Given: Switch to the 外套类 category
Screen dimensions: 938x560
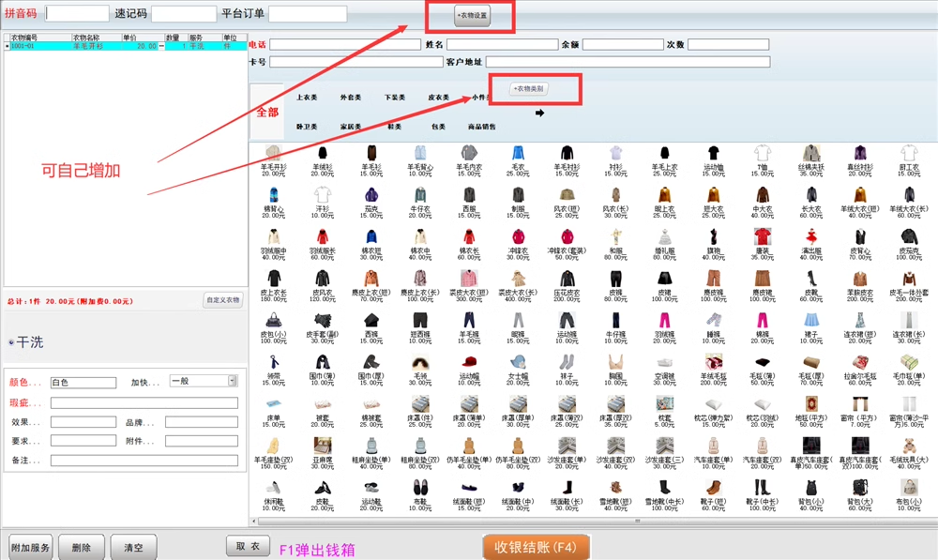Looking at the screenshot, I should click(x=351, y=97).
